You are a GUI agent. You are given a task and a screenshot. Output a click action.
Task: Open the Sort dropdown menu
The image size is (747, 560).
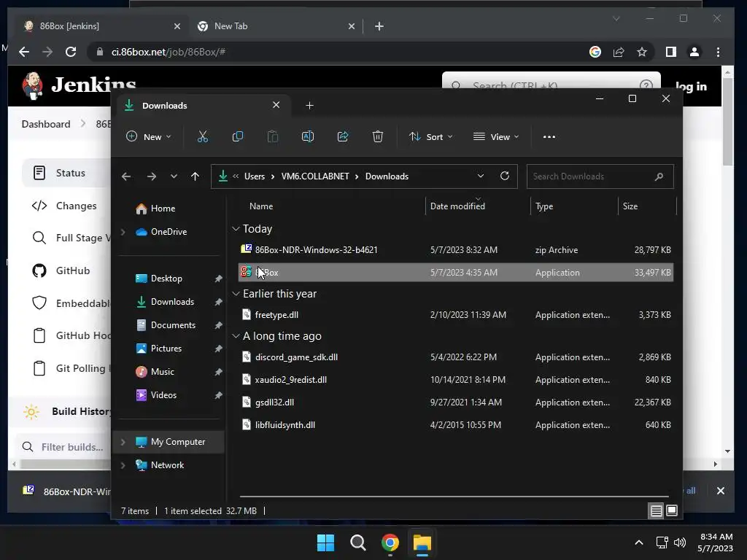[x=430, y=136]
